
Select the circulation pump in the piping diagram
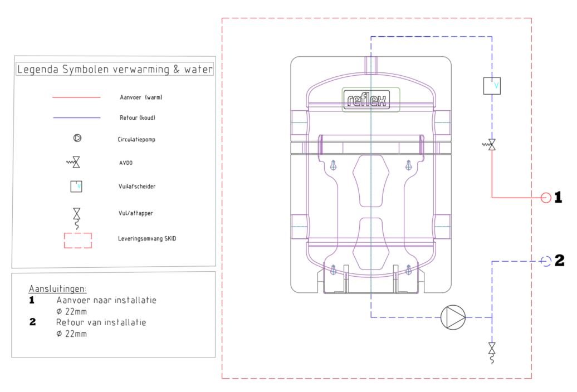453,317
